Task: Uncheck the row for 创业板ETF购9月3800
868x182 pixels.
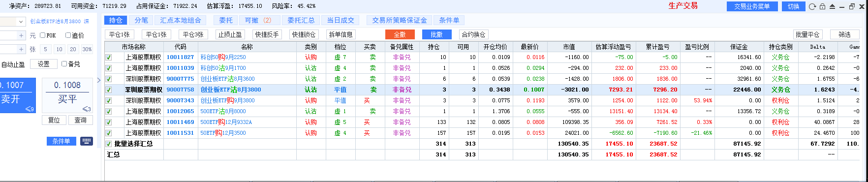Action: tap(109, 100)
